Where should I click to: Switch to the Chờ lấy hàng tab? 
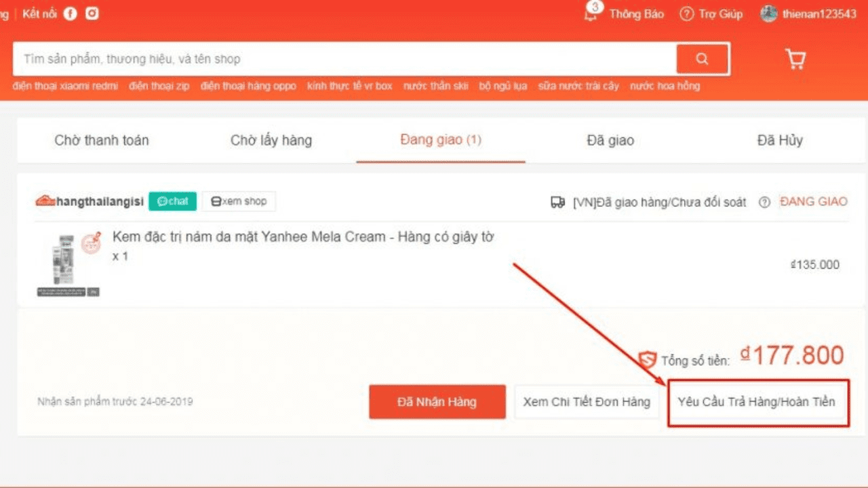pyautogui.click(x=271, y=140)
